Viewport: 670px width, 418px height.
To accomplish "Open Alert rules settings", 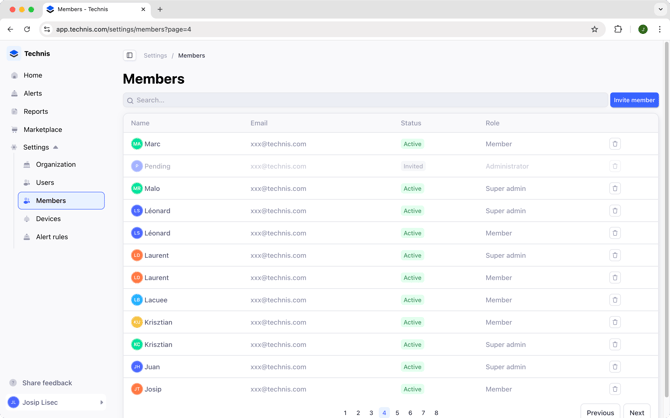I will 52,237.
